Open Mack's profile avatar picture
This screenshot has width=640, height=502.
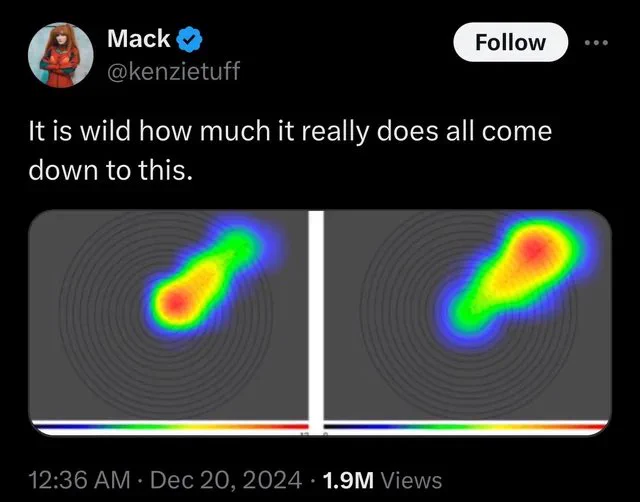coord(60,55)
